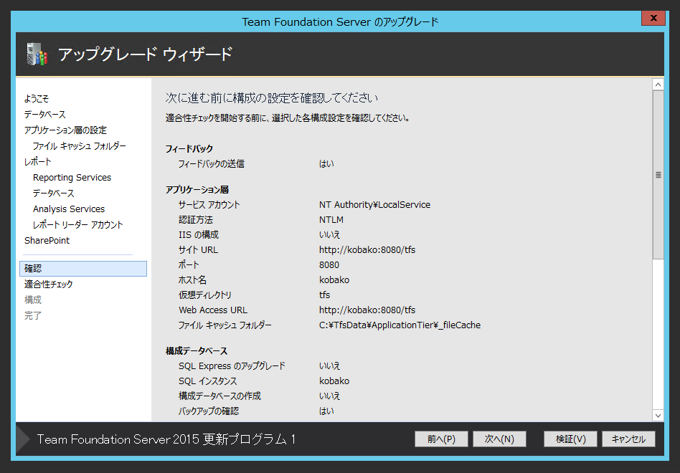Open top-level データベース step in sidebar
The height and width of the screenshot is (473, 680).
[45, 114]
